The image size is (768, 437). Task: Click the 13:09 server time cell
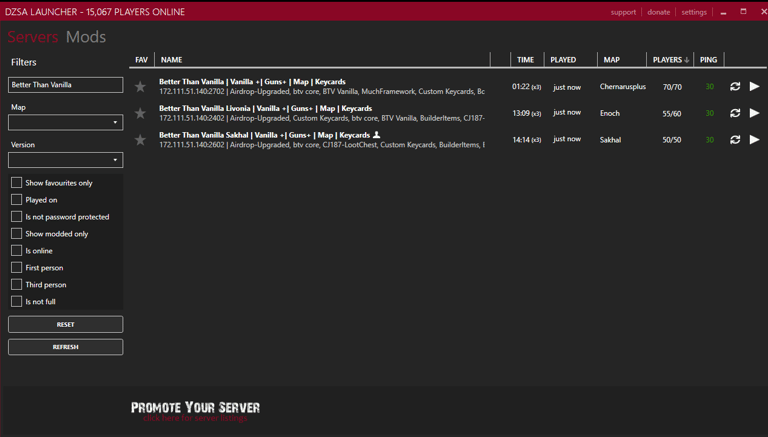pos(527,113)
